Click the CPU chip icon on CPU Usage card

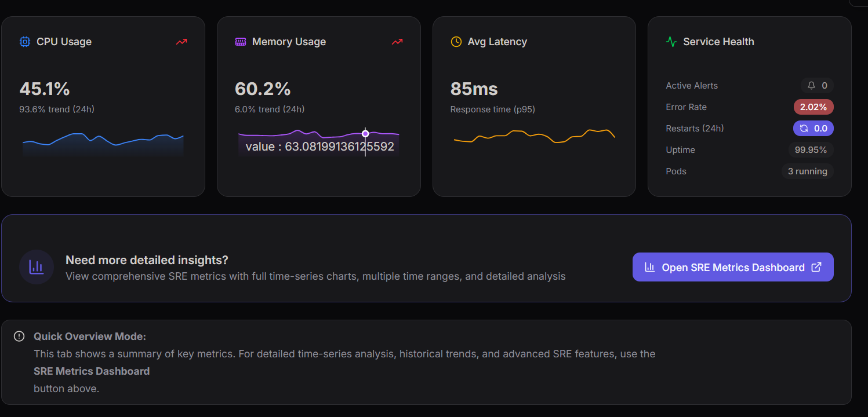24,41
